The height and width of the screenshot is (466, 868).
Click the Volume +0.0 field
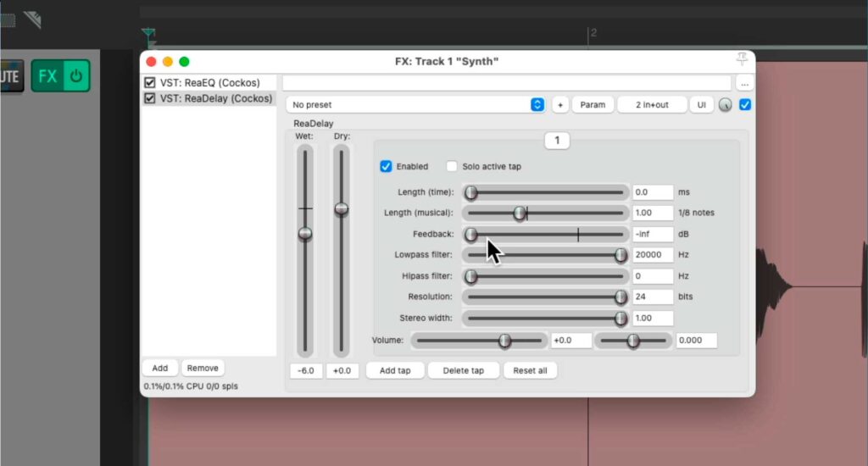[x=570, y=341]
